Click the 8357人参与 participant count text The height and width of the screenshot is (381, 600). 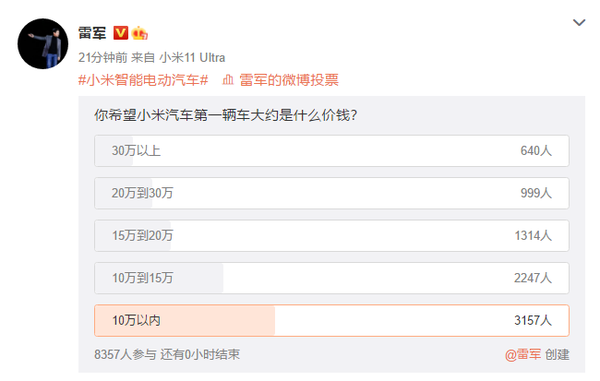[125, 355]
